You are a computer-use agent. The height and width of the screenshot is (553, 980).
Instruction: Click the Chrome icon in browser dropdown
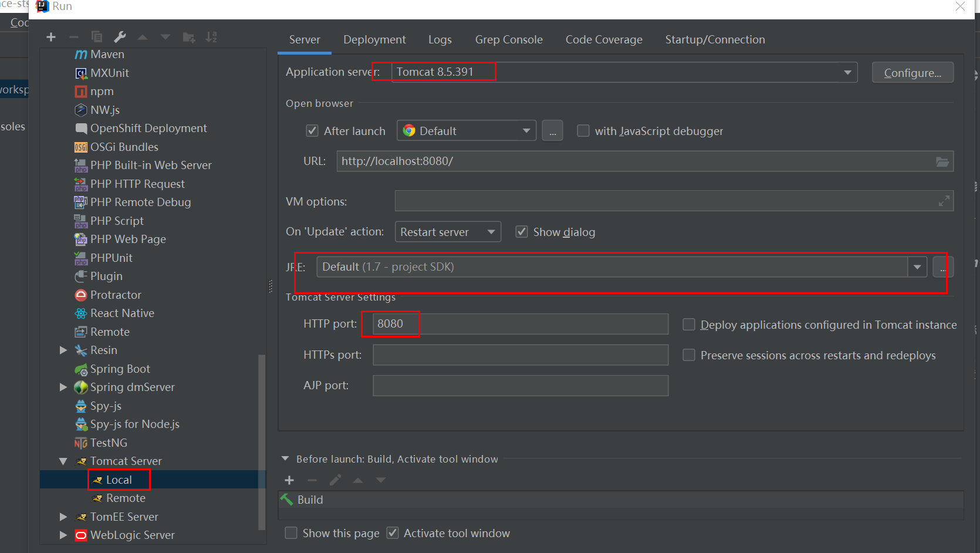point(409,130)
